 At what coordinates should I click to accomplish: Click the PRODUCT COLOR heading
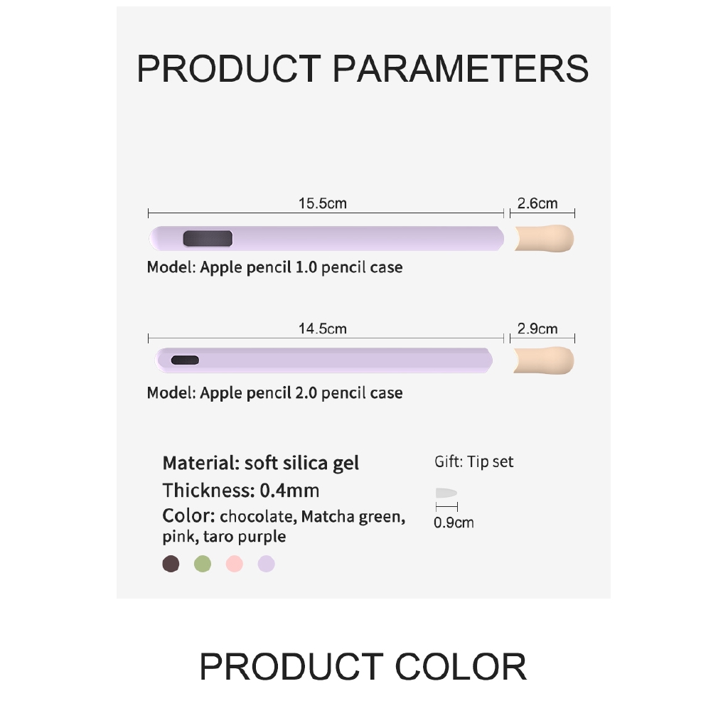(x=363, y=667)
